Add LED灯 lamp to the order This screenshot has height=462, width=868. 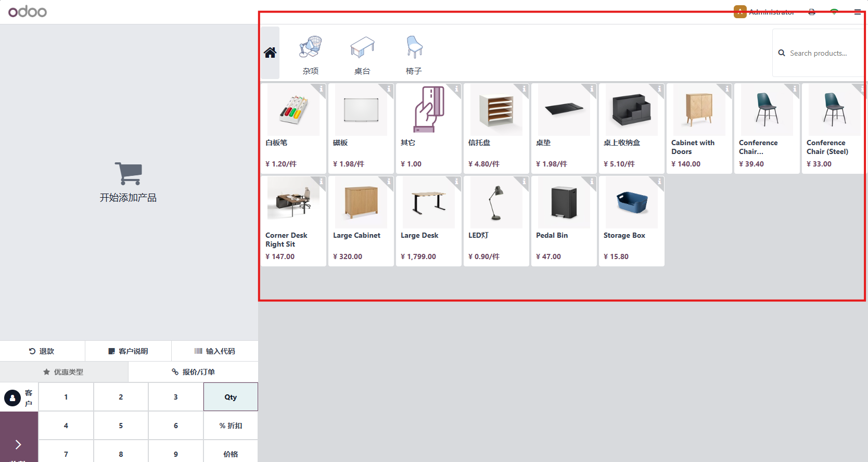coord(496,221)
